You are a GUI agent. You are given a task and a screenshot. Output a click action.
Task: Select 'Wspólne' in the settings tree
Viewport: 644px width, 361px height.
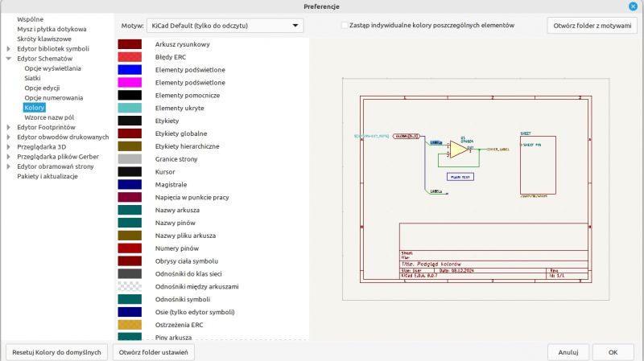coord(30,19)
